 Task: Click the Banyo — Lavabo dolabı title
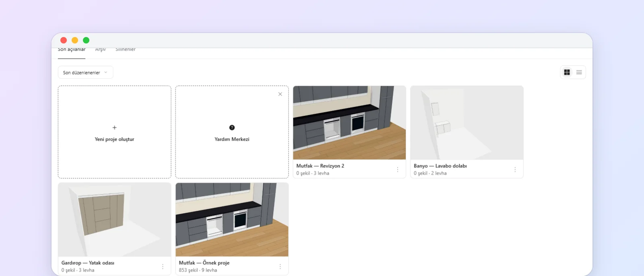click(440, 166)
